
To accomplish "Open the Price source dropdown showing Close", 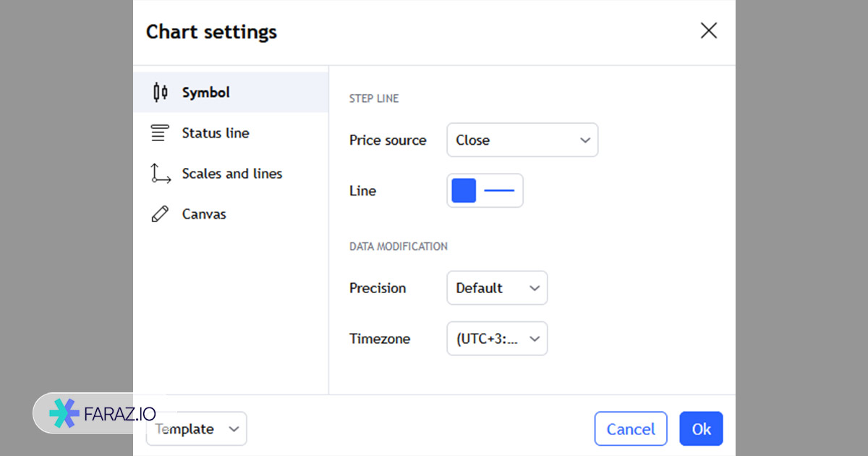I will pyautogui.click(x=522, y=140).
